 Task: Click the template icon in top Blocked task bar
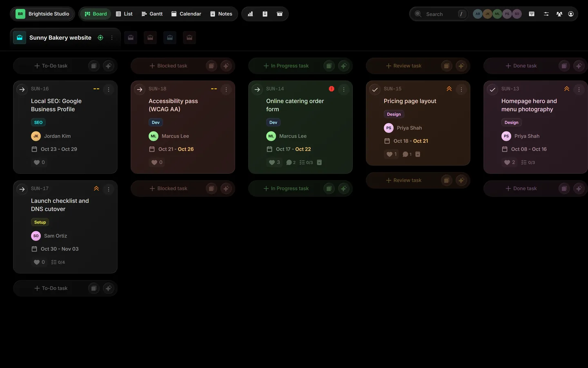pos(212,66)
